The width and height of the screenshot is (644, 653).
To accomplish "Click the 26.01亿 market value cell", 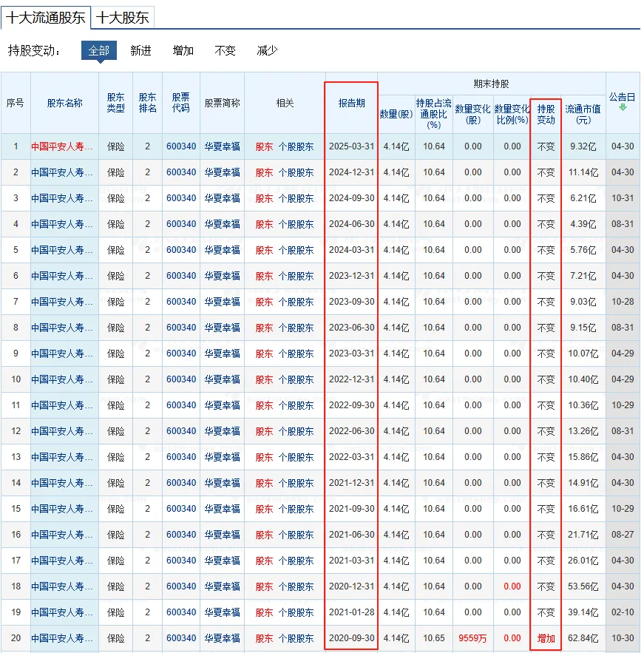I will tap(583, 561).
